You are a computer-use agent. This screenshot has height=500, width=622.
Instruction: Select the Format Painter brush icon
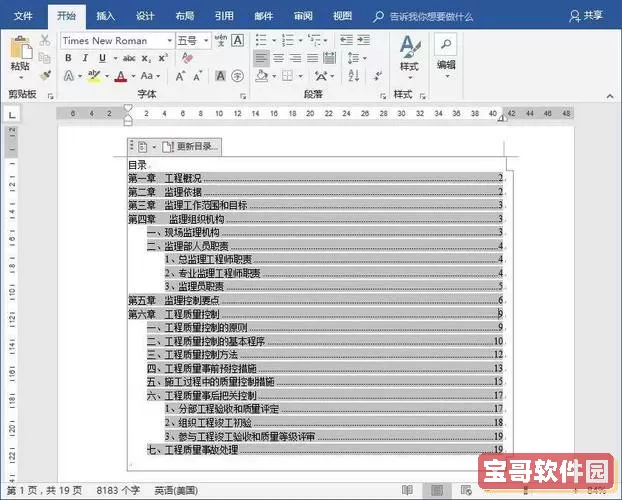[x=46, y=75]
